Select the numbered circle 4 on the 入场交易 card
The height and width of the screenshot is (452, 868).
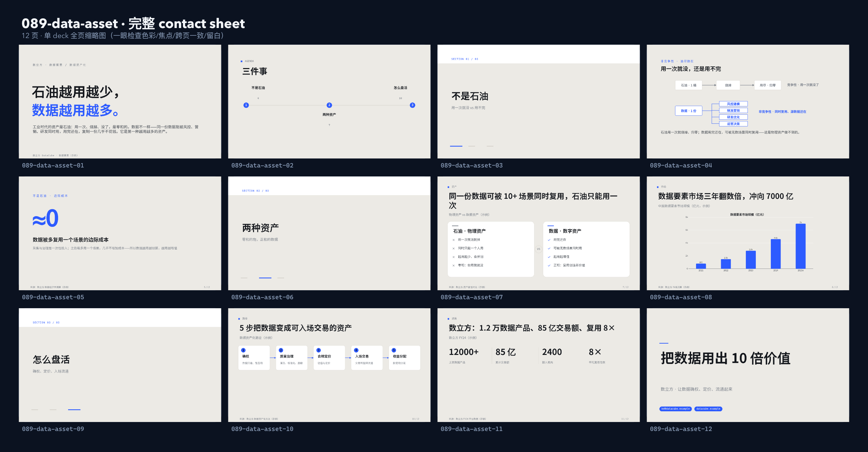click(356, 350)
